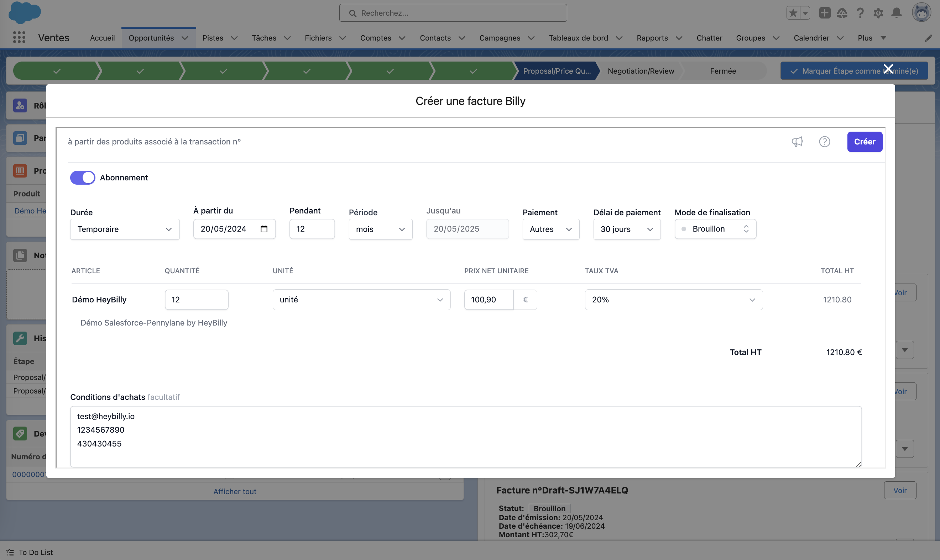Expand the Opportunités tab chevron

185,38
